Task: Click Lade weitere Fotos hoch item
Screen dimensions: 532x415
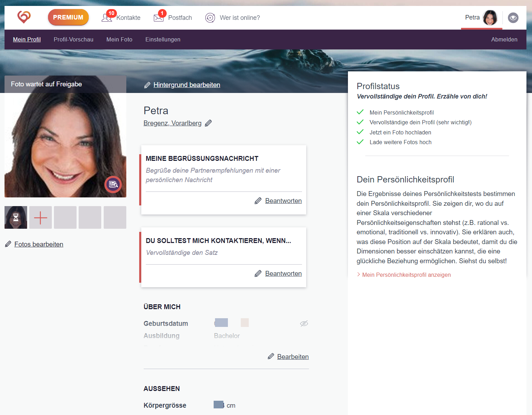Action: (x=400, y=142)
